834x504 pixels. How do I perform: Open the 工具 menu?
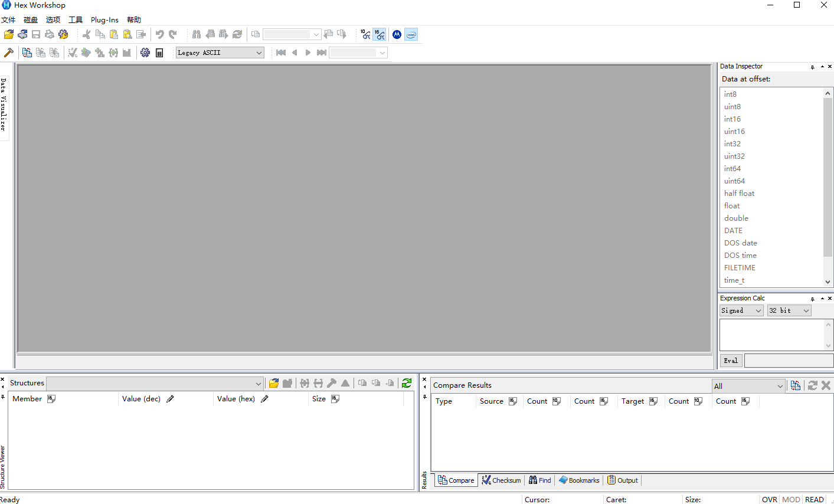pyautogui.click(x=76, y=20)
